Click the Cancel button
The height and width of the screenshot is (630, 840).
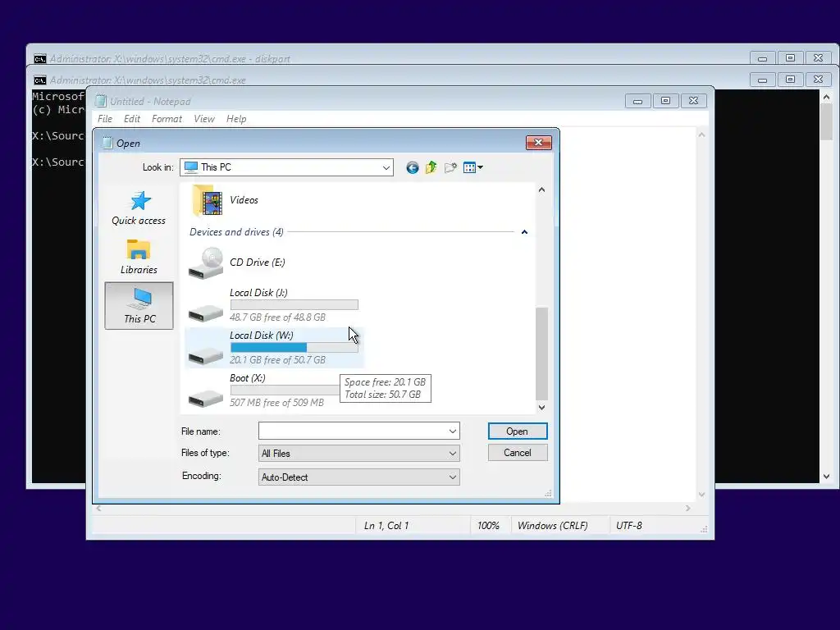tap(518, 453)
